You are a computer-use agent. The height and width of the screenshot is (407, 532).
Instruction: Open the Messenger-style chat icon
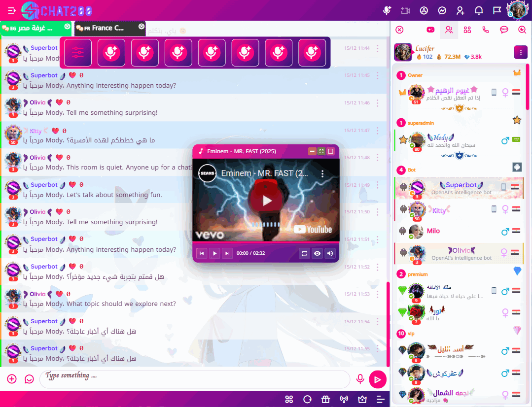pyautogui.click(x=442, y=10)
